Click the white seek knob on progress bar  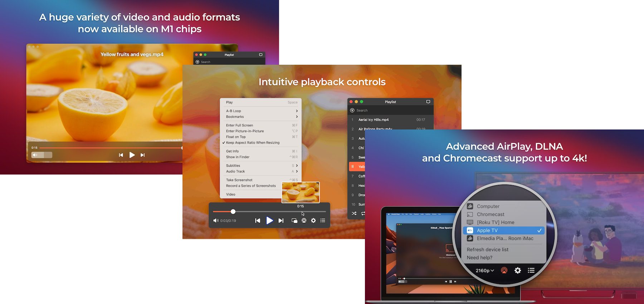233,212
